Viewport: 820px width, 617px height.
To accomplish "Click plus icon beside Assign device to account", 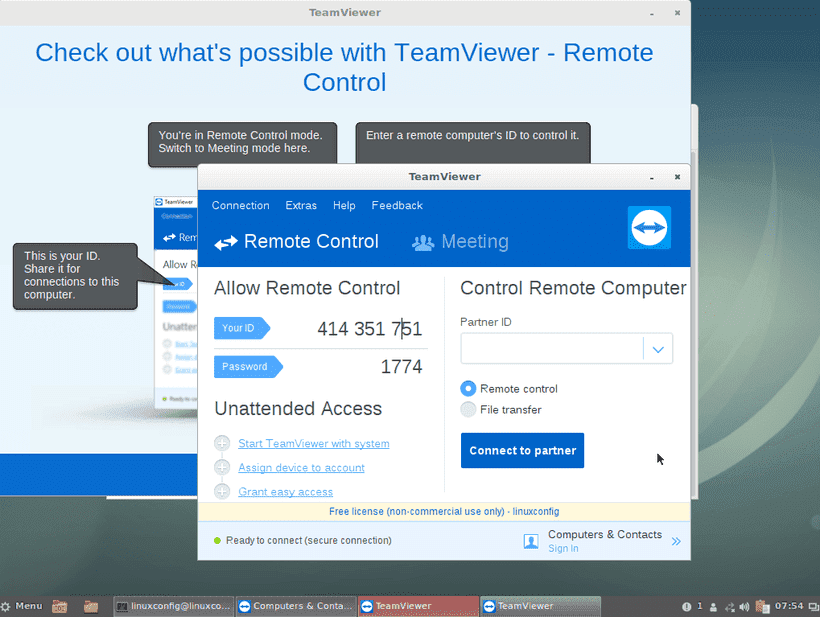I will pos(222,467).
